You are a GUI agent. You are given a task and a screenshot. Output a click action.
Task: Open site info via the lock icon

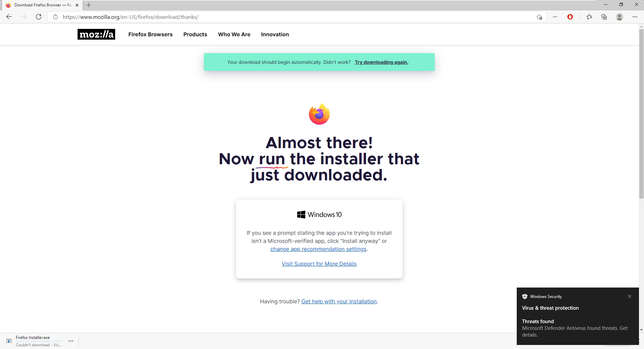pyautogui.click(x=55, y=17)
